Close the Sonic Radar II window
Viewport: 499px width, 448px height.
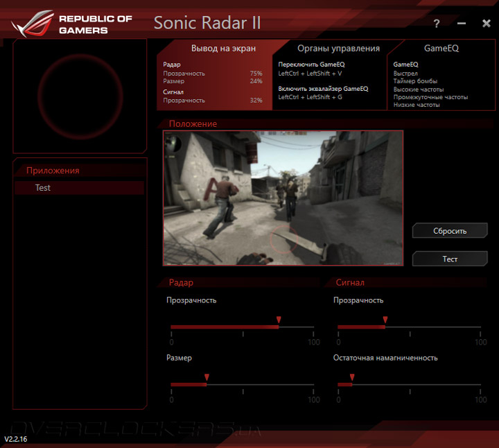pyautogui.click(x=486, y=24)
